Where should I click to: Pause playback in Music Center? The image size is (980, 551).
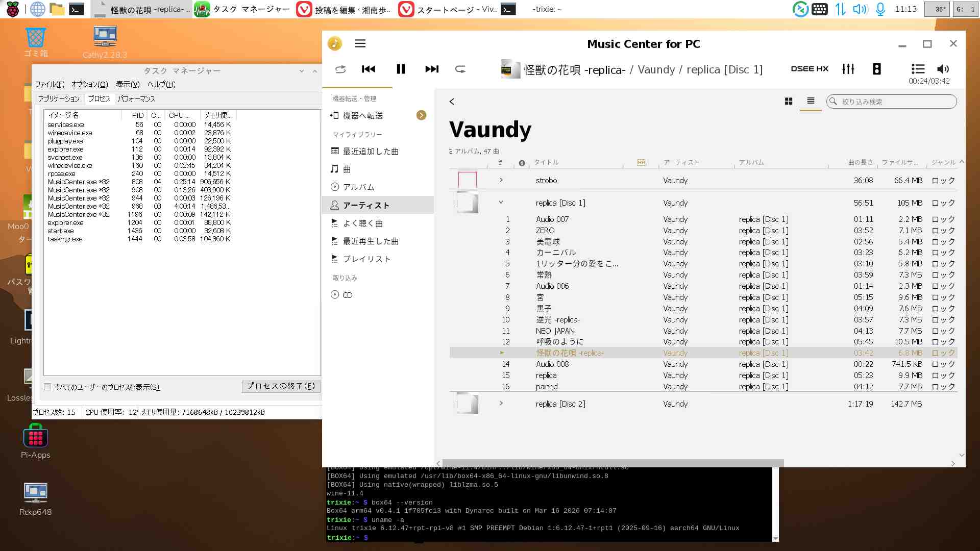click(401, 69)
